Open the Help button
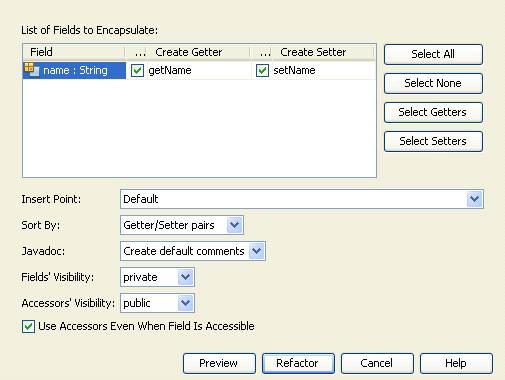 pos(456,363)
